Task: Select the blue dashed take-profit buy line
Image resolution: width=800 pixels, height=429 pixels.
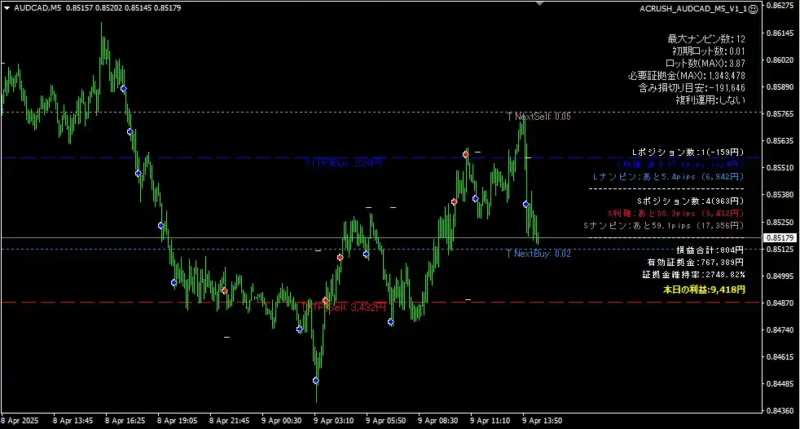Action: coord(200,158)
